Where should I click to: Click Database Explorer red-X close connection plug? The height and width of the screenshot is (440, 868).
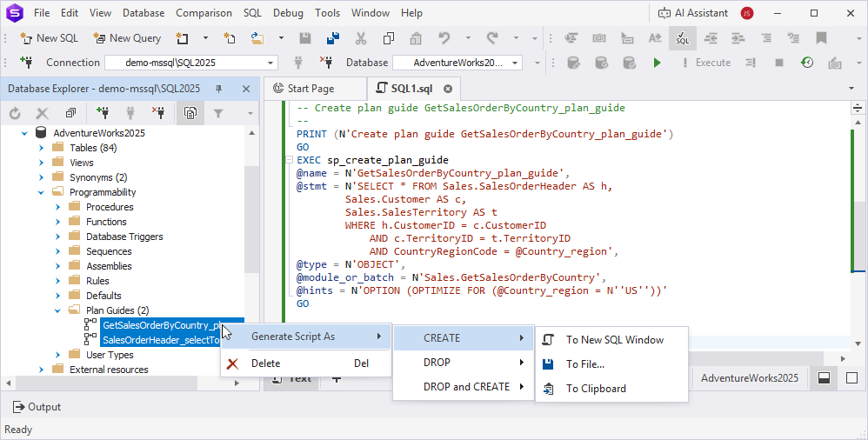pos(158,113)
